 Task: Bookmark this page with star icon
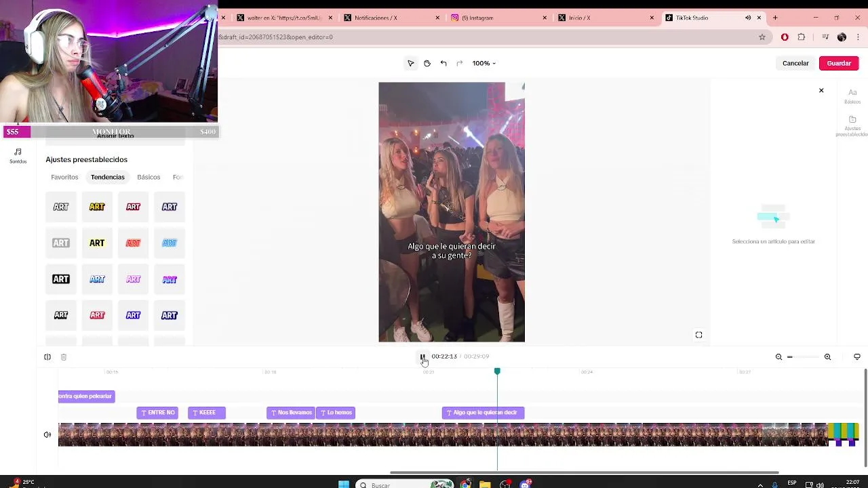(x=762, y=37)
